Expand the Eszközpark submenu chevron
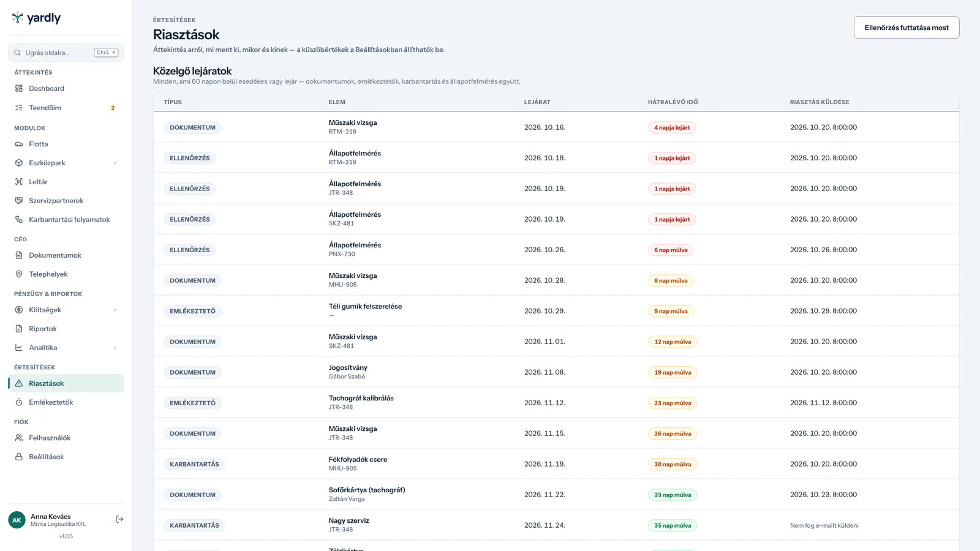Image resolution: width=980 pixels, height=551 pixels. pyautogui.click(x=115, y=163)
